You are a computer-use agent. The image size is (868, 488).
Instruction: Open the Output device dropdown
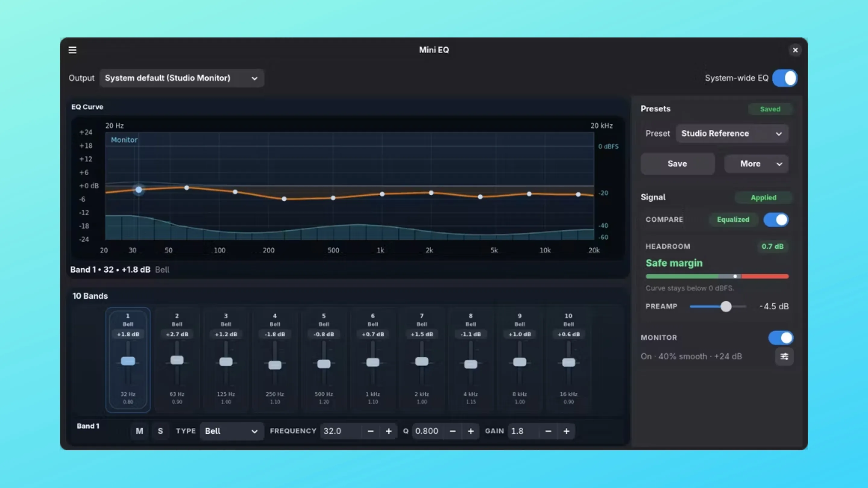(x=182, y=78)
